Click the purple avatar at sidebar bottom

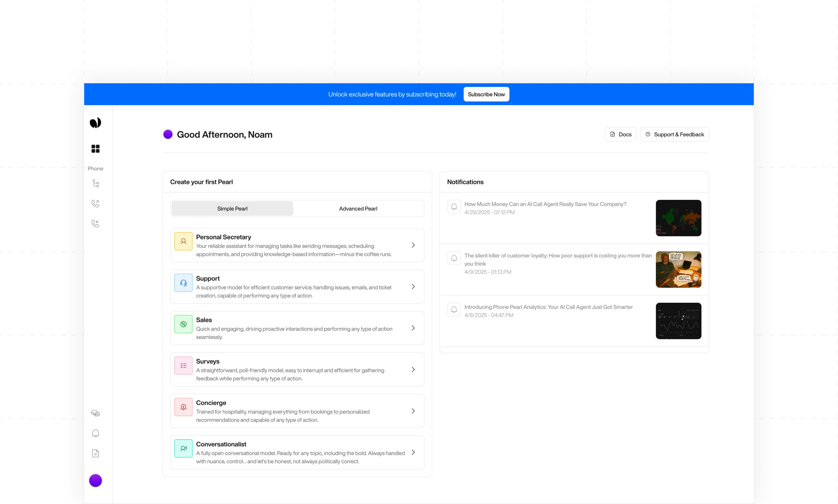[95, 480]
